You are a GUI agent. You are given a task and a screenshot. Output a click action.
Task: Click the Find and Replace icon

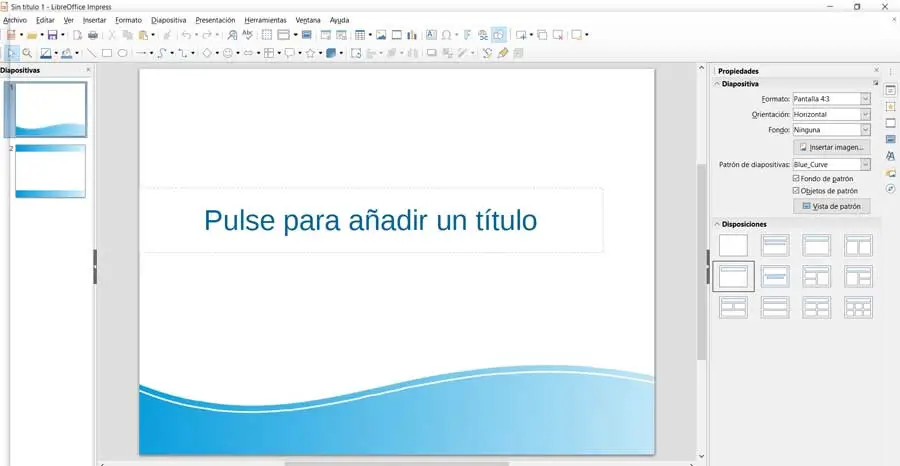click(232, 35)
